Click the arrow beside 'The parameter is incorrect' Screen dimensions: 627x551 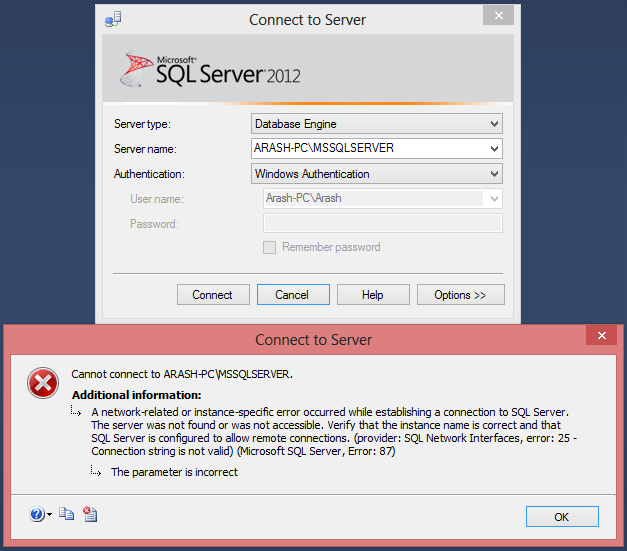coord(96,471)
